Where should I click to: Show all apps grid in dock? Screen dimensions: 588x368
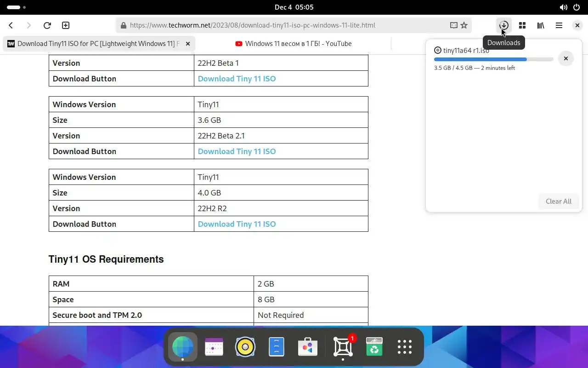[405, 346]
